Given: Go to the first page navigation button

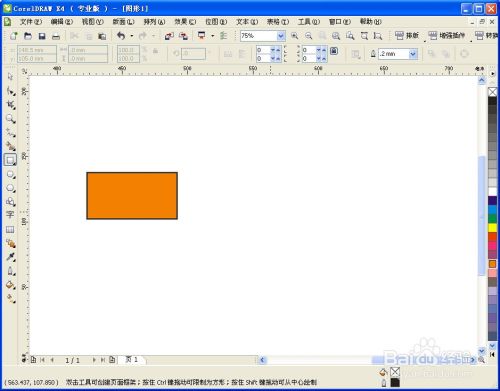Looking at the screenshot, I should (42, 360).
